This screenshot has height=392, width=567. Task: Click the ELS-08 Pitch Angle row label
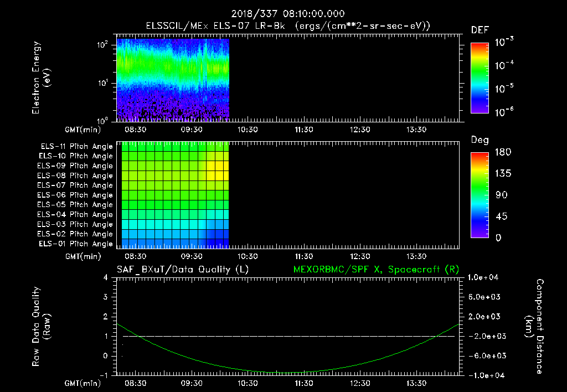[75, 176]
